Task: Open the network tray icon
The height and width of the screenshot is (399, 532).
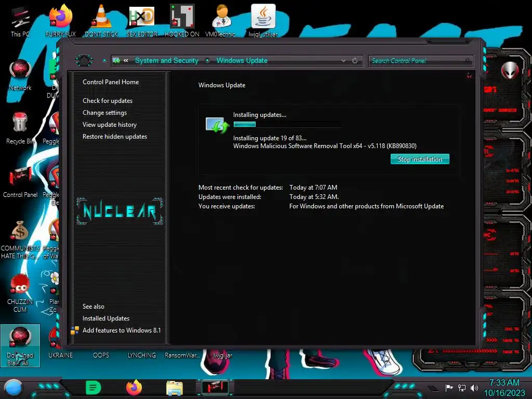Action: (x=462, y=388)
